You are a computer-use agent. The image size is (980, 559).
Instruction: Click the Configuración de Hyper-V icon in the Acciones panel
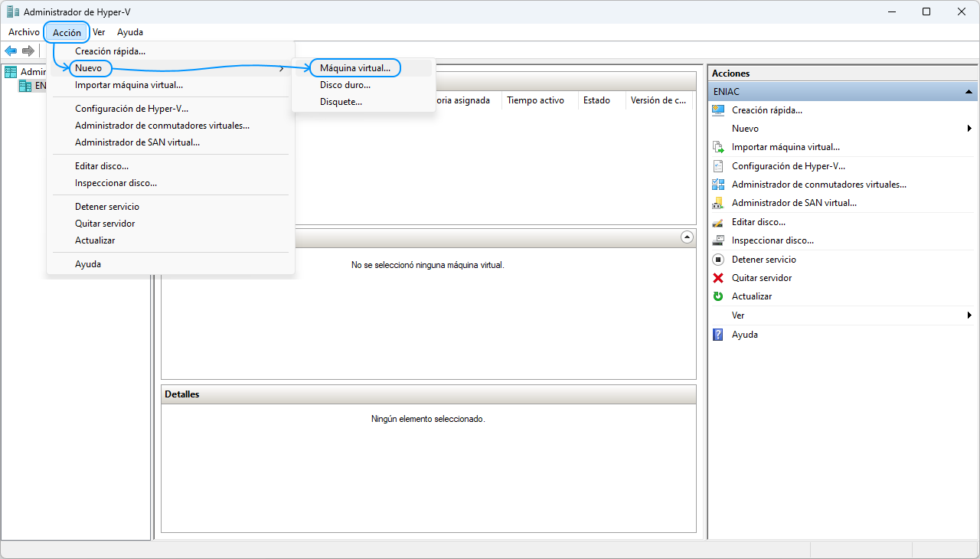pos(718,166)
